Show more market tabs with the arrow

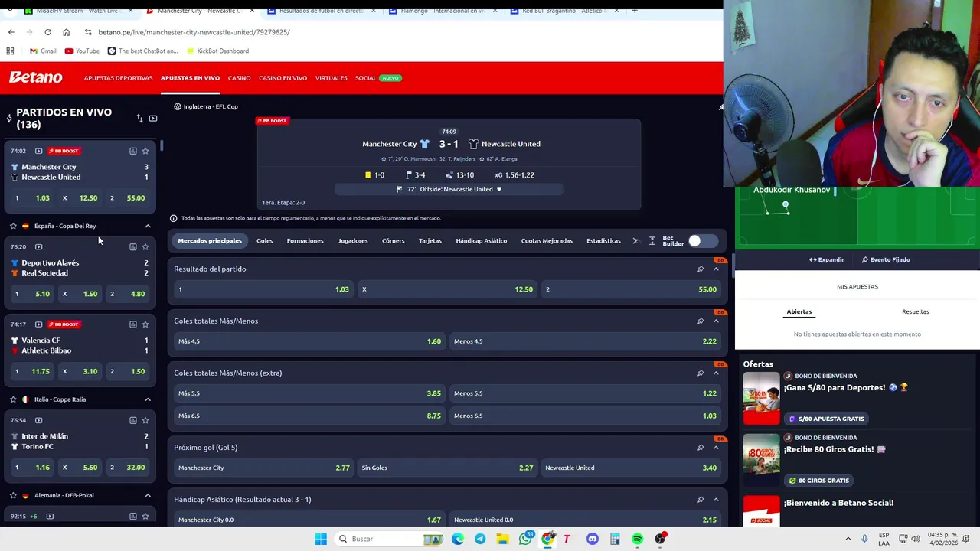coord(635,241)
